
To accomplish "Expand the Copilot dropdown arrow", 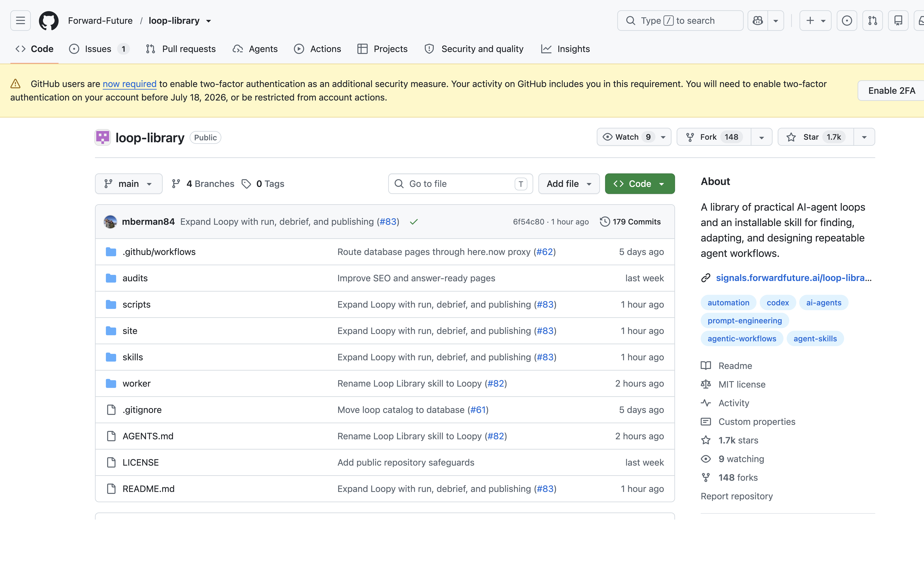I will (775, 21).
